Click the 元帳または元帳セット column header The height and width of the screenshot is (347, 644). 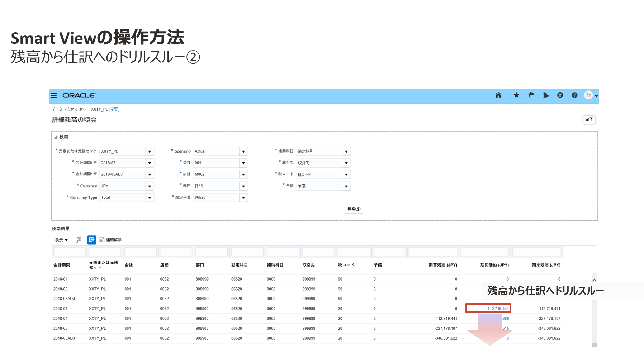[x=104, y=265]
